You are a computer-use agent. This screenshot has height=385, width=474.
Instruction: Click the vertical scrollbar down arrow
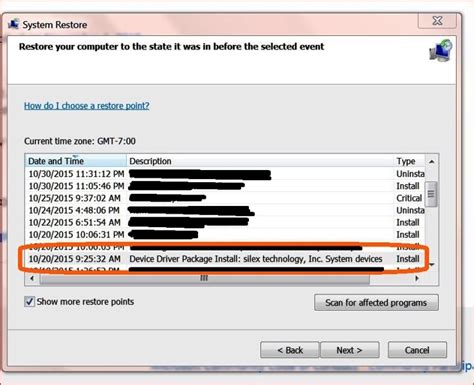[x=432, y=265]
